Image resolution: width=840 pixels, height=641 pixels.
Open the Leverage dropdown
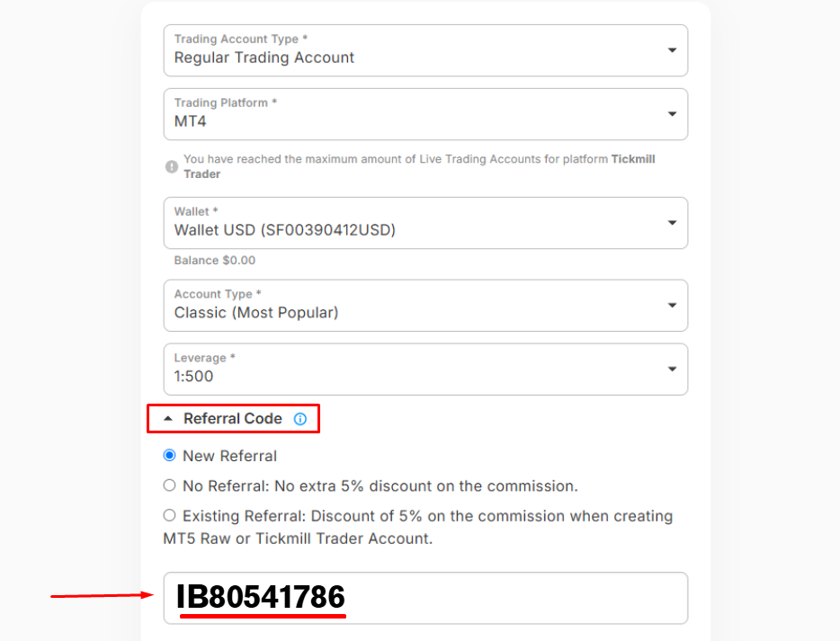tap(424, 369)
